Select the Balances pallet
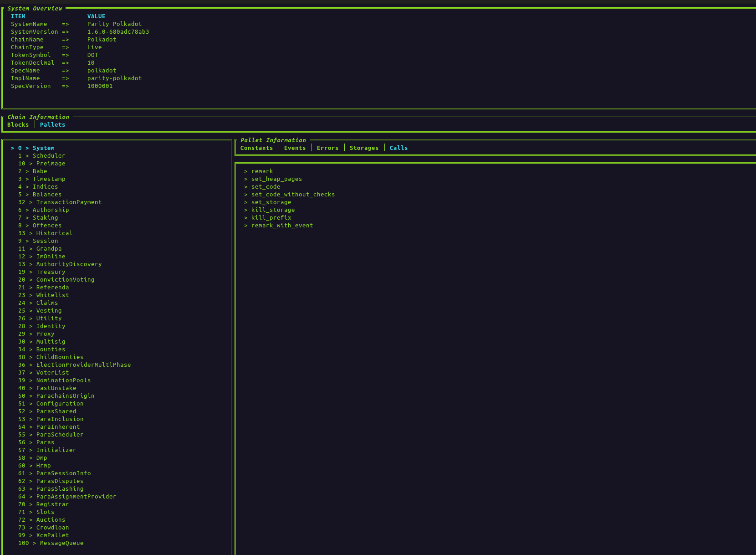The width and height of the screenshot is (756, 555). pos(40,195)
